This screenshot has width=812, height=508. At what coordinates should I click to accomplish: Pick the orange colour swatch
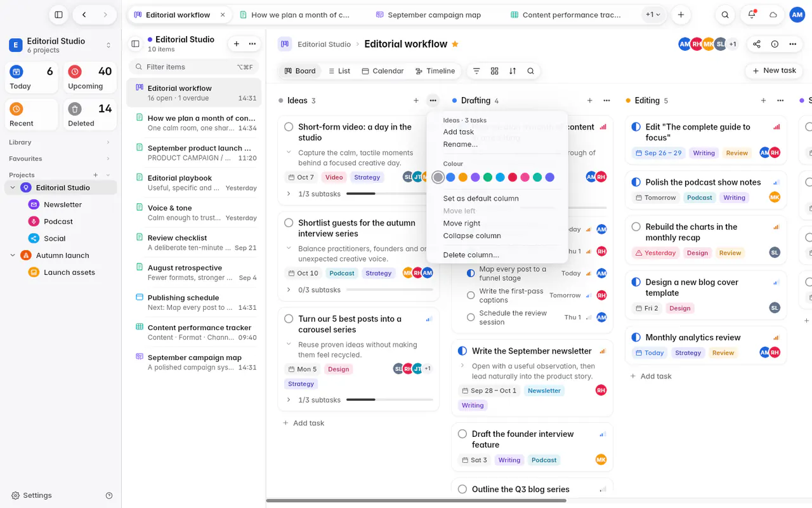click(x=462, y=178)
